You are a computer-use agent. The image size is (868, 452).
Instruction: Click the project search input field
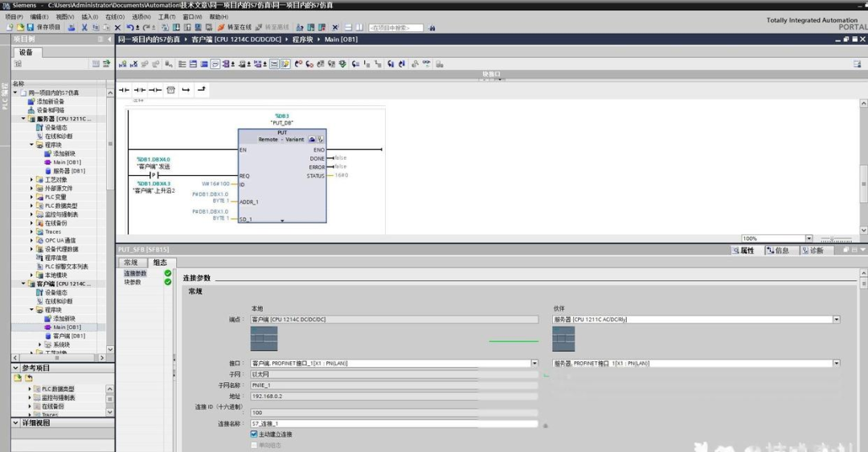(395, 27)
